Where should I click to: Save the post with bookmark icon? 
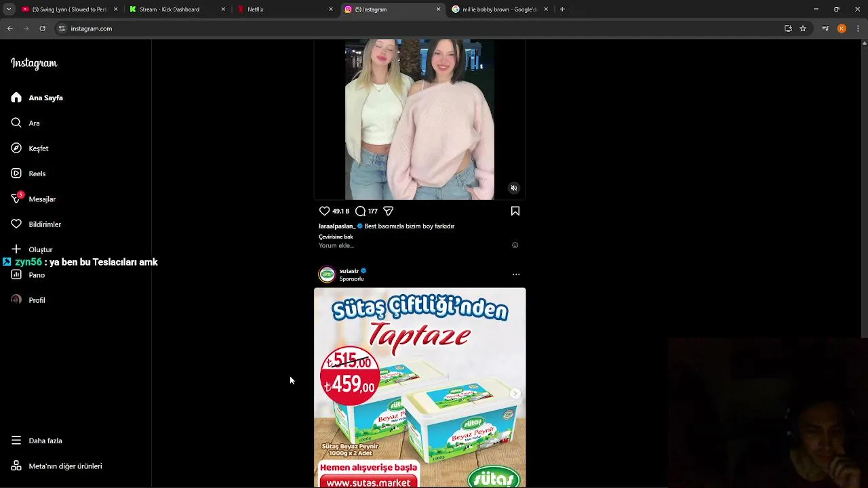coord(515,211)
